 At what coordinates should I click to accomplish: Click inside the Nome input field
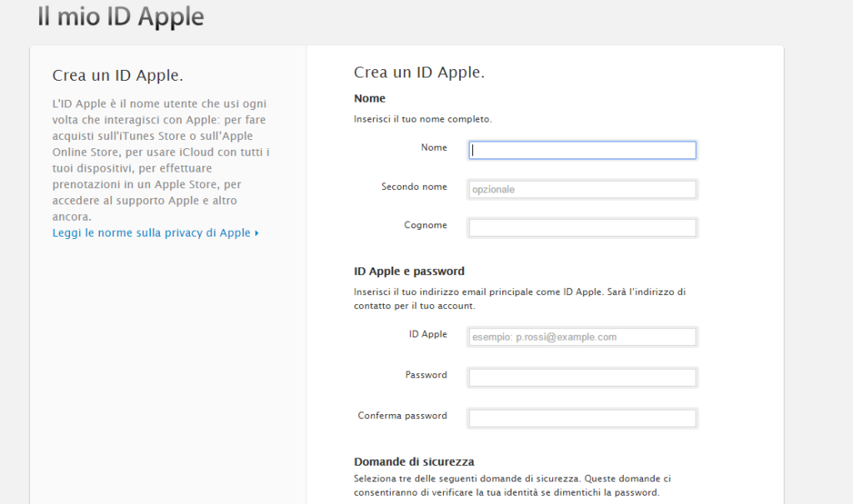click(x=581, y=150)
